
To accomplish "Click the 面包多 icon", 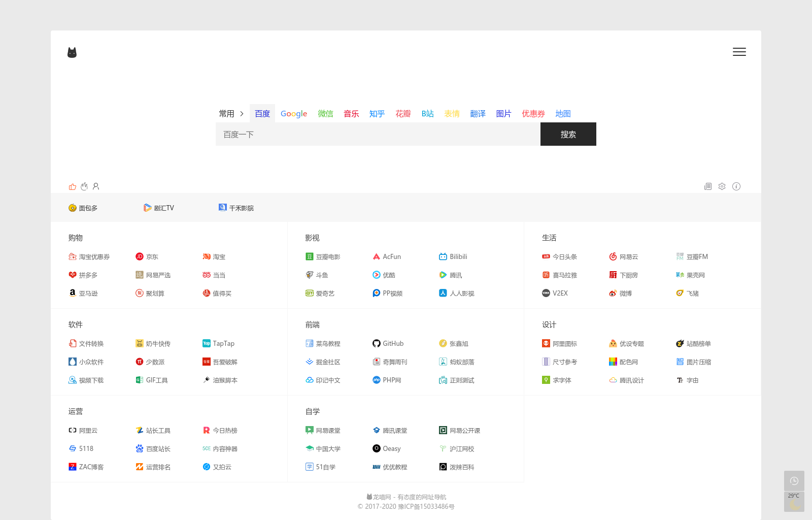I will pyautogui.click(x=73, y=208).
